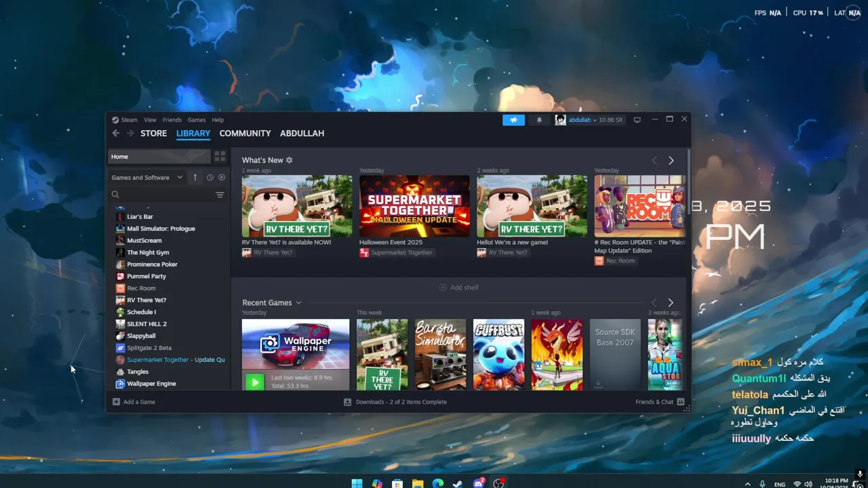Click the Supermarket Together tag under Halloween news

pyautogui.click(x=396, y=253)
